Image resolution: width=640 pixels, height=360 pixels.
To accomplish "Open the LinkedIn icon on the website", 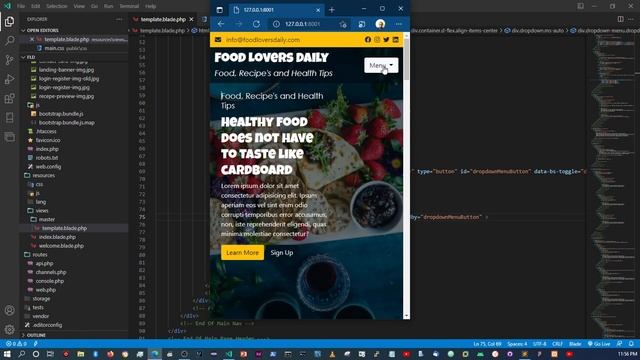I will click(396, 40).
